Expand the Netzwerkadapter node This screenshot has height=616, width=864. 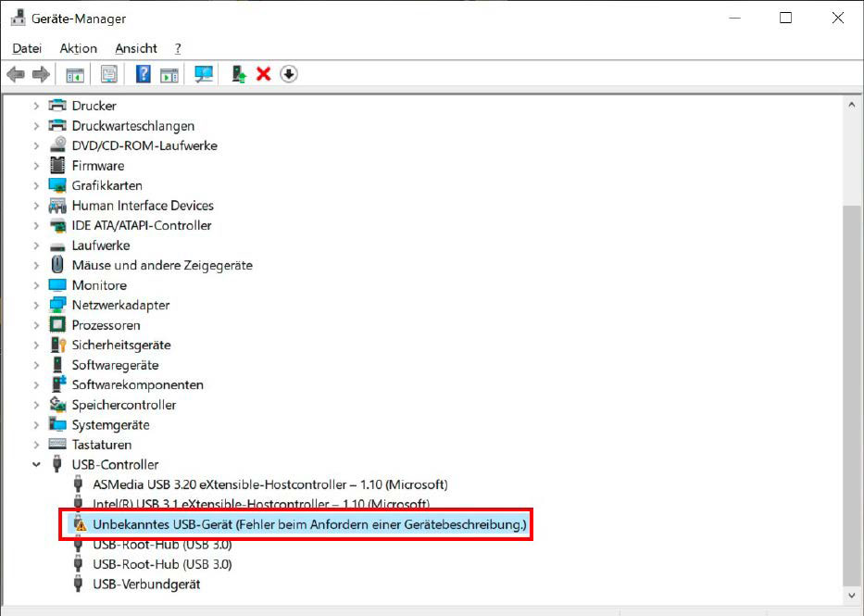36,305
